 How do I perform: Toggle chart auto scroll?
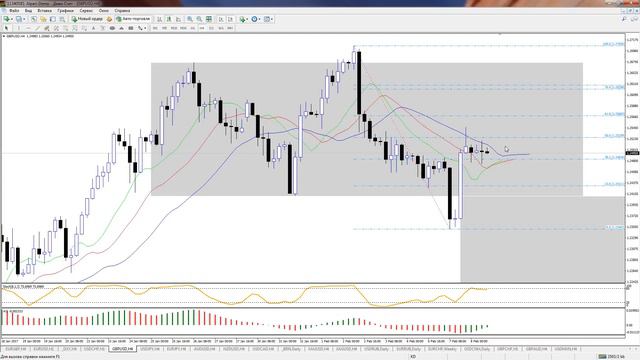[221, 19]
